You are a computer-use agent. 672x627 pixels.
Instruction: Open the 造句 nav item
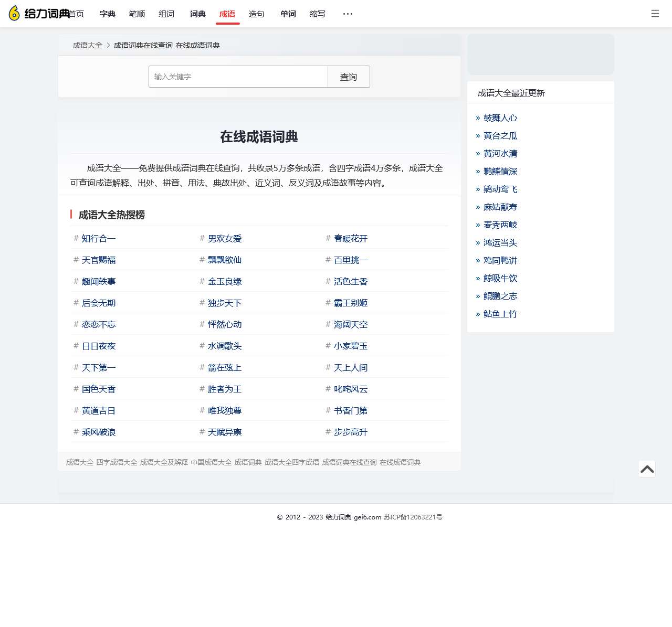(257, 14)
